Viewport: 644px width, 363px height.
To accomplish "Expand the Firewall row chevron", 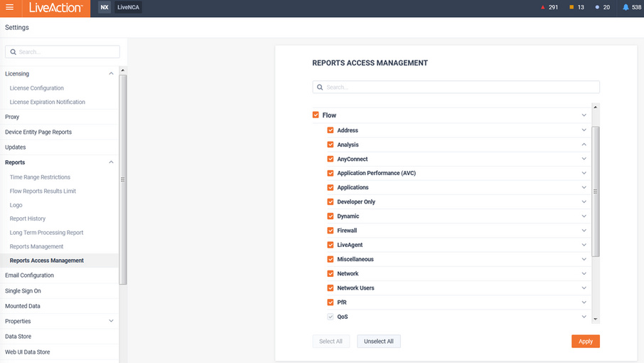I will [584, 231].
